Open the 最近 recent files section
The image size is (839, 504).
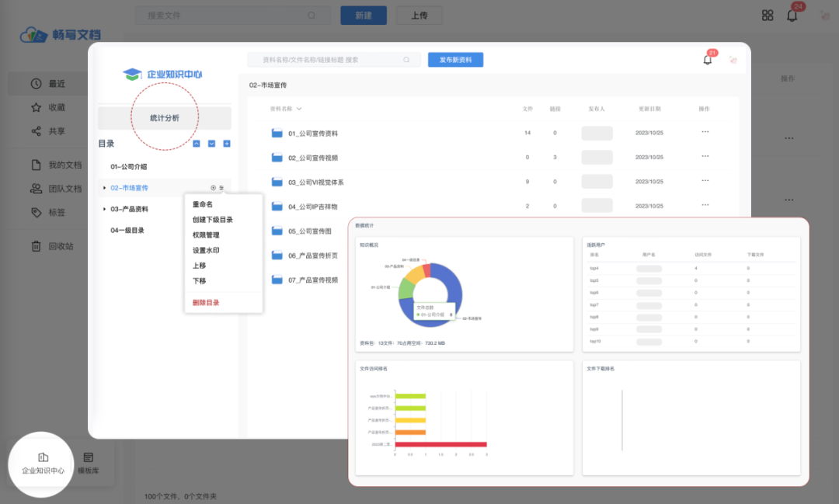tap(48, 83)
